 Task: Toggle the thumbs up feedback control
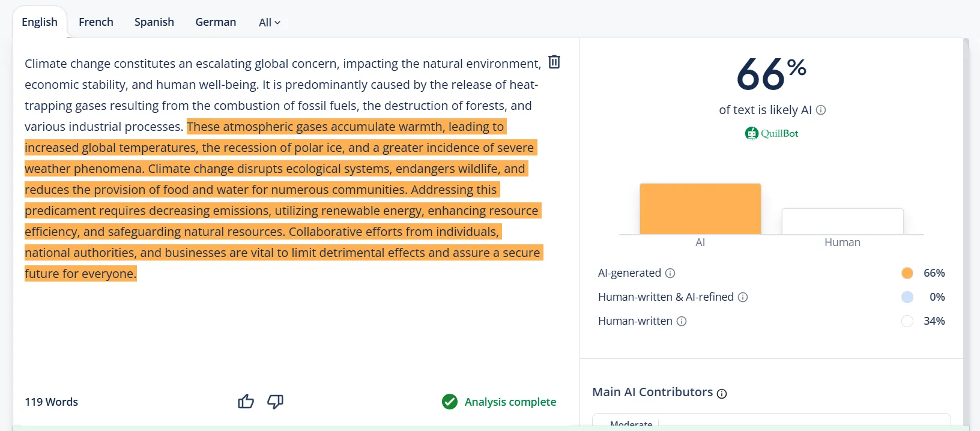click(x=246, y=401)
